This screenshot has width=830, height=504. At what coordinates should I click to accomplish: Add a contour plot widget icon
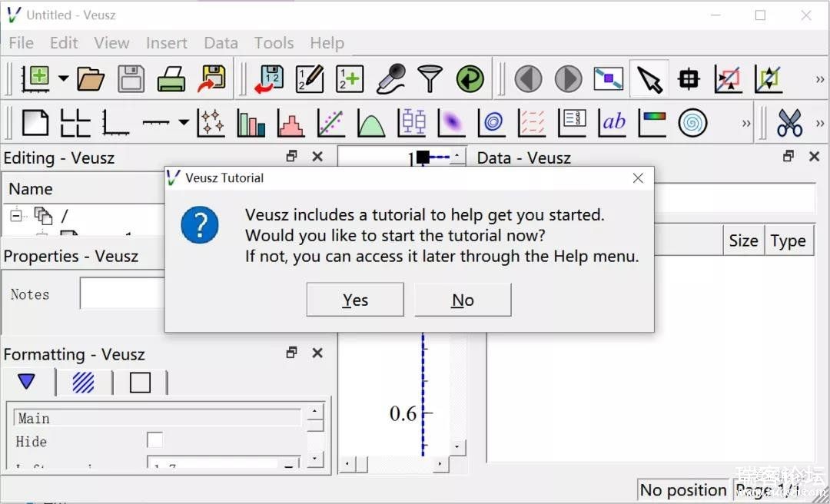492,122
